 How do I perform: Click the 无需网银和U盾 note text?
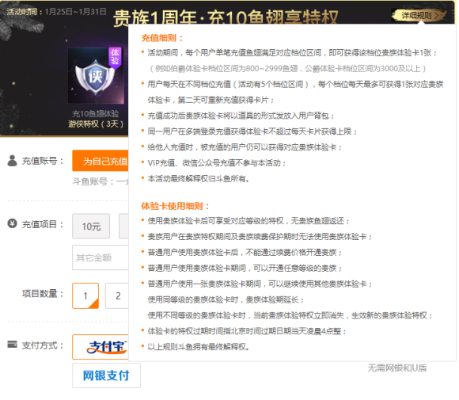[x=397, y=368]
